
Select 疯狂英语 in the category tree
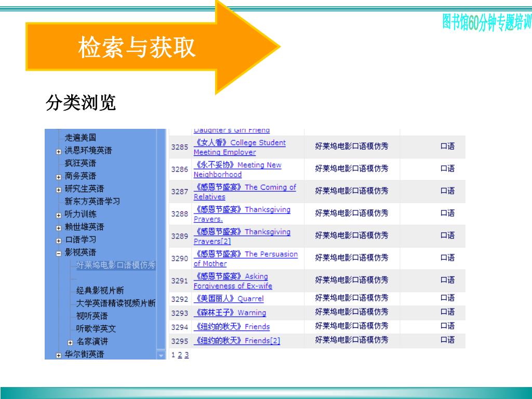[81, 163]
